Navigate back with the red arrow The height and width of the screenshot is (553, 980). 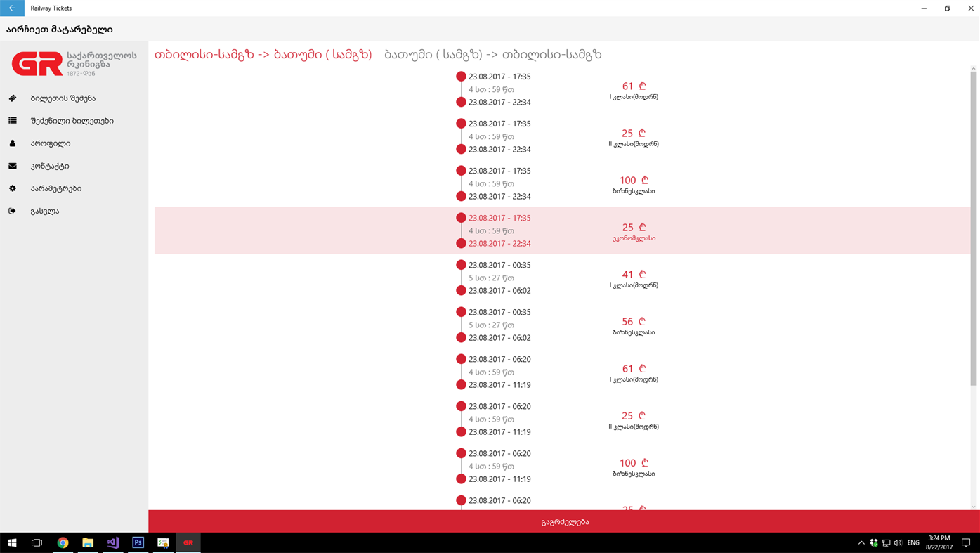[x=11, y=7]
